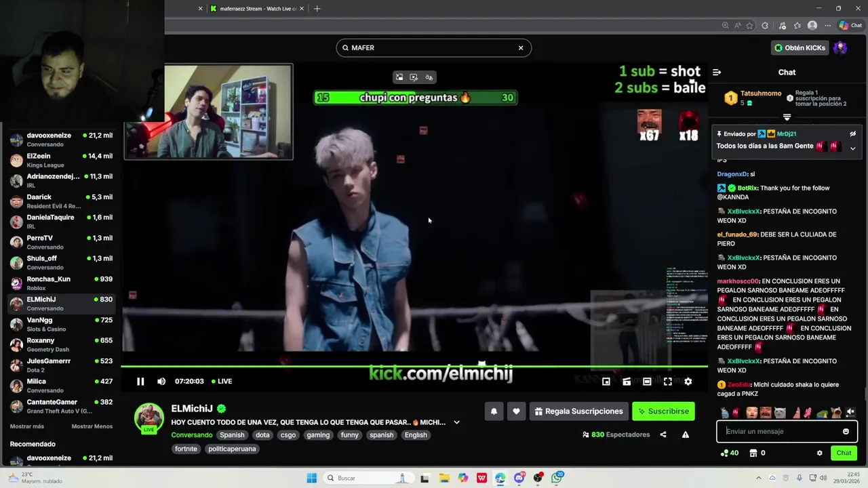Image resolution: width=868 pixels, height=488 pixels.
Task: Follow channel with heart icon
Action: [x=516, y=411]
